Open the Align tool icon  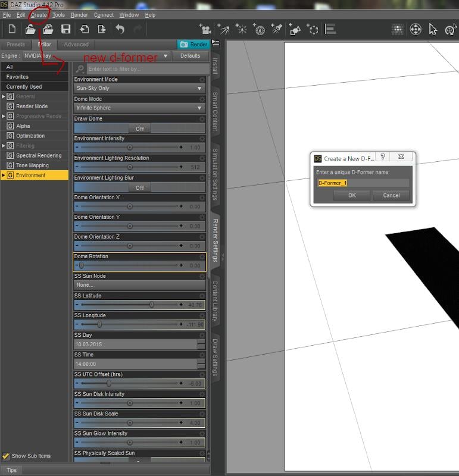[330, 29]
